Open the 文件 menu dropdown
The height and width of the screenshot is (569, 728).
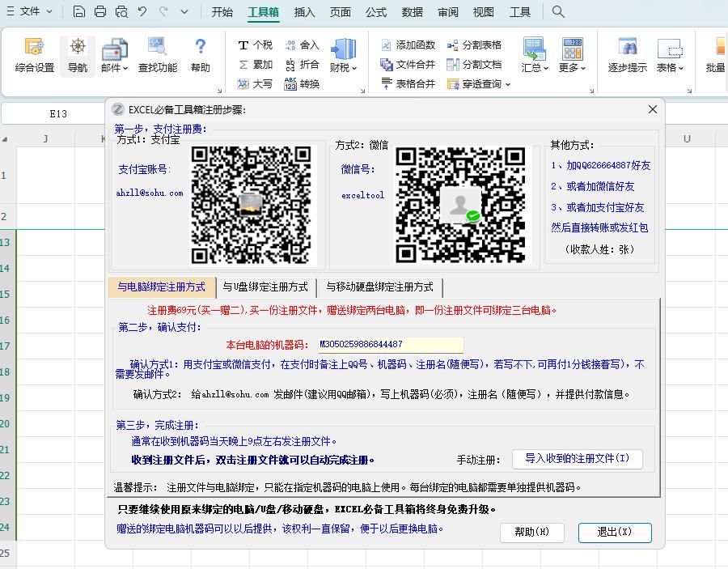tap(30, 11)
